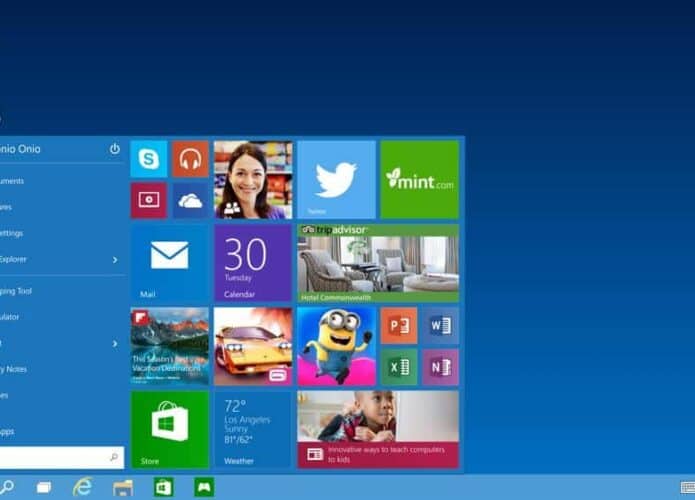The width and height of the screenshot is (695, 500).
Task: Open the vacation destinations Flipboard tile
Action: click(x=170, y=346)
